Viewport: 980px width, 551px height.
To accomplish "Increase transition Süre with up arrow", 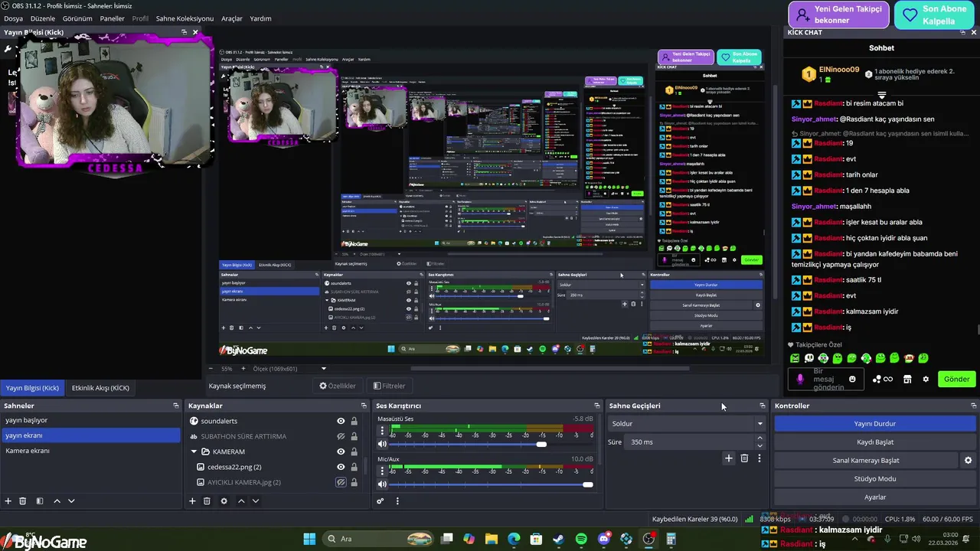I will pyautogui.click(x=759, y=439).
